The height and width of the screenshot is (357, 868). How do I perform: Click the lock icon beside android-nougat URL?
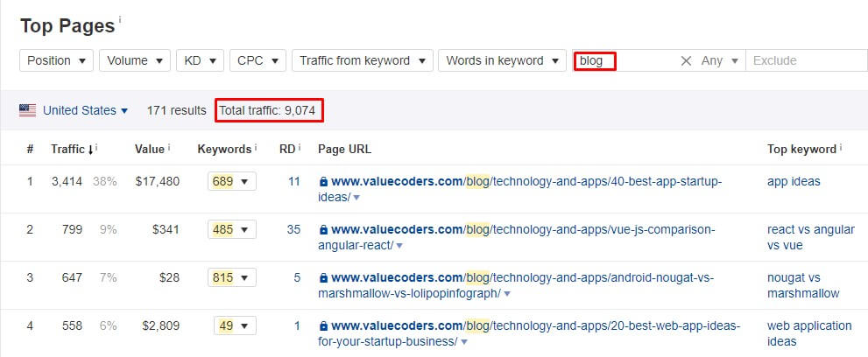pyautogui.click(x=324, y=277)
